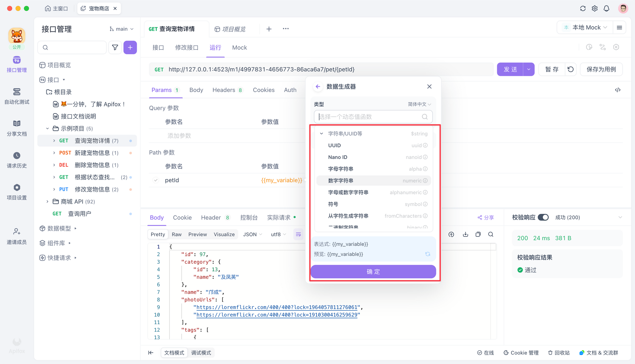
Task: Toggle the 校验响应 switch off
Action: point(543,217)
